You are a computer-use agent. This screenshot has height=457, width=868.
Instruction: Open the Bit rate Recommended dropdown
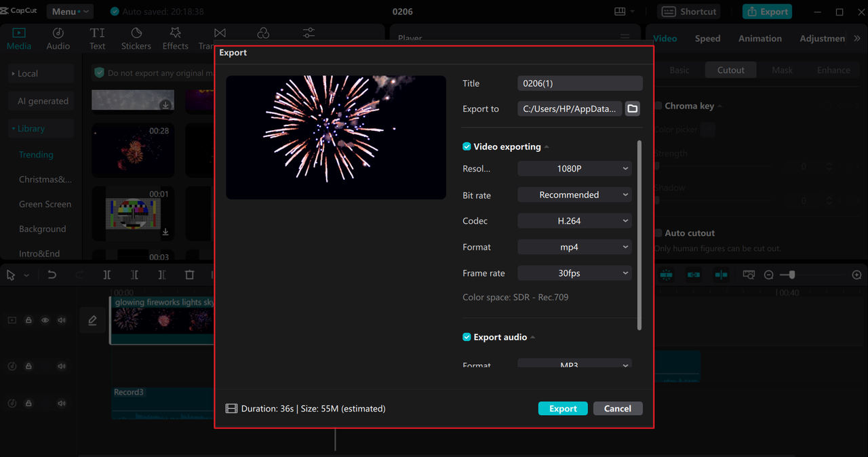tap(574, 195)
